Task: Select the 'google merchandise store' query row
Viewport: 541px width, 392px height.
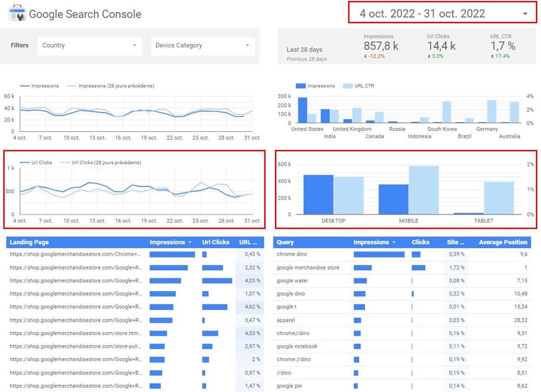Action: [x=402, y=268]
